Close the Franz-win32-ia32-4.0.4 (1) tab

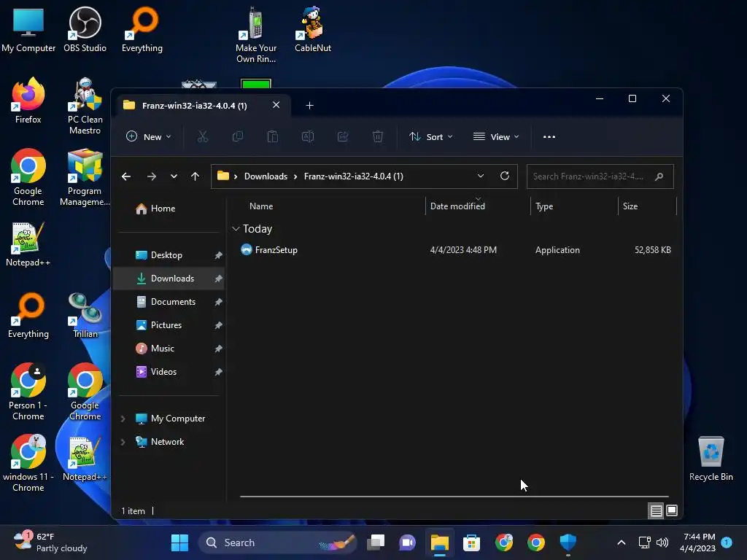tap(276, 105)
